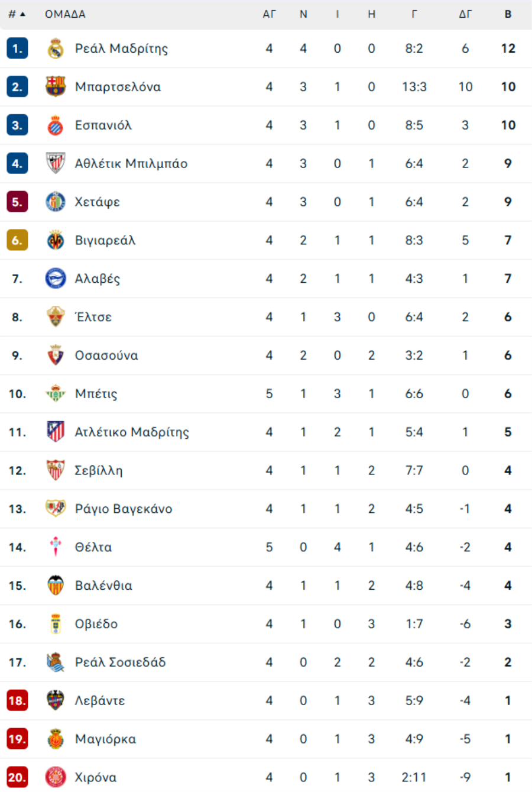Click the ΔΓ goal difference header
The image size is (532, 792).
coord(465,14)
